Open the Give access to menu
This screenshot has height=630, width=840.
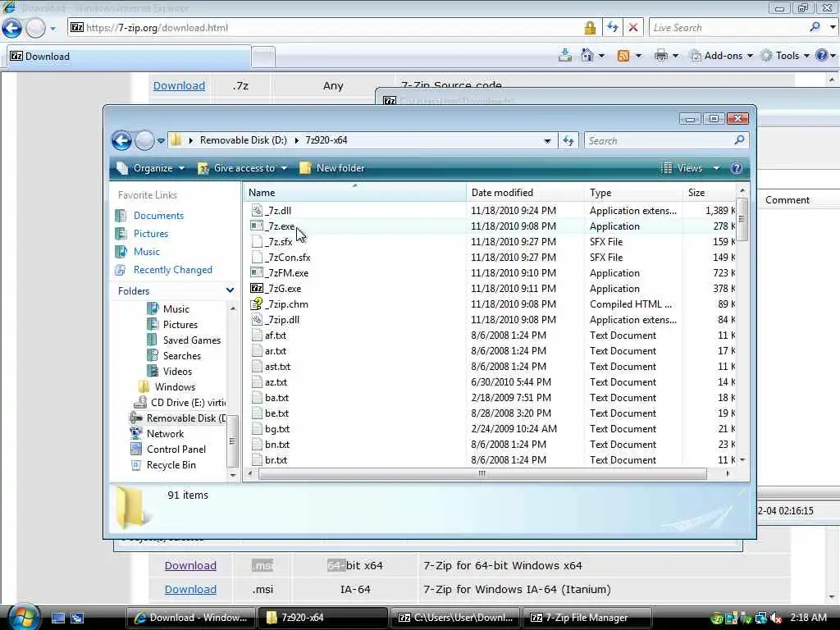click(x=243, y=168)
